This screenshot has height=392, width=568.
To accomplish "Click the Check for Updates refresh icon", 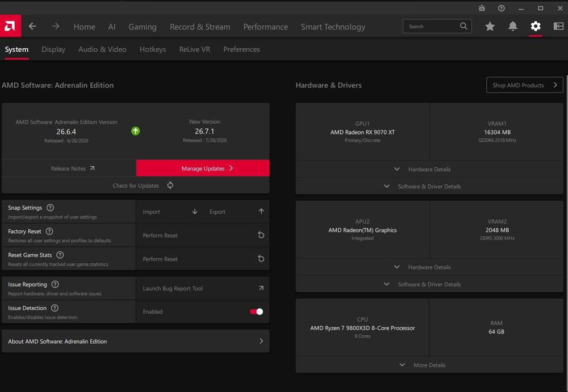I will point(170,186).
